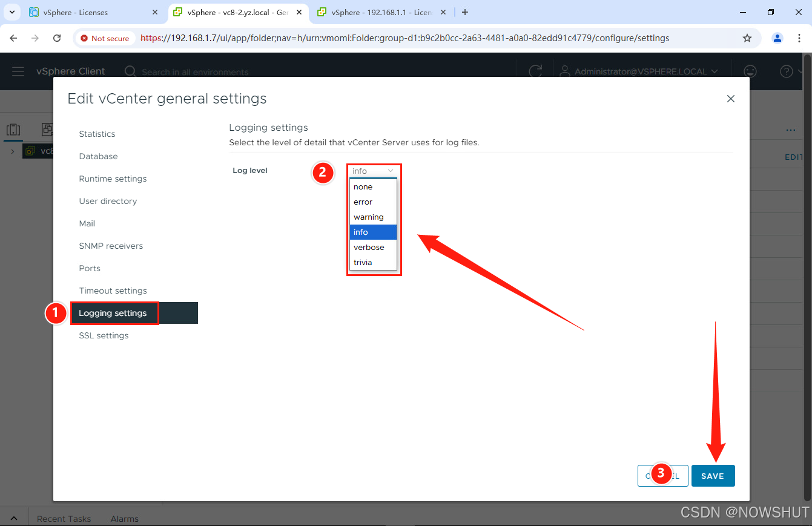Expand the bottom panel chevron

13,519
